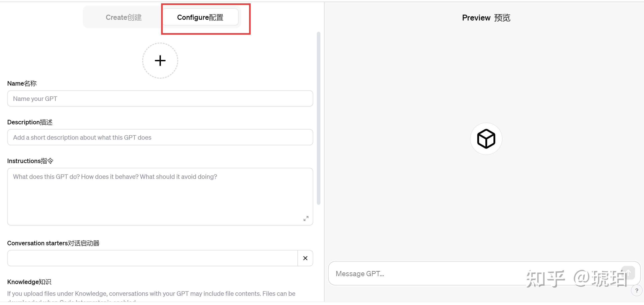
Task: Click the Preview pane heading
Action: tap(486, 18)
